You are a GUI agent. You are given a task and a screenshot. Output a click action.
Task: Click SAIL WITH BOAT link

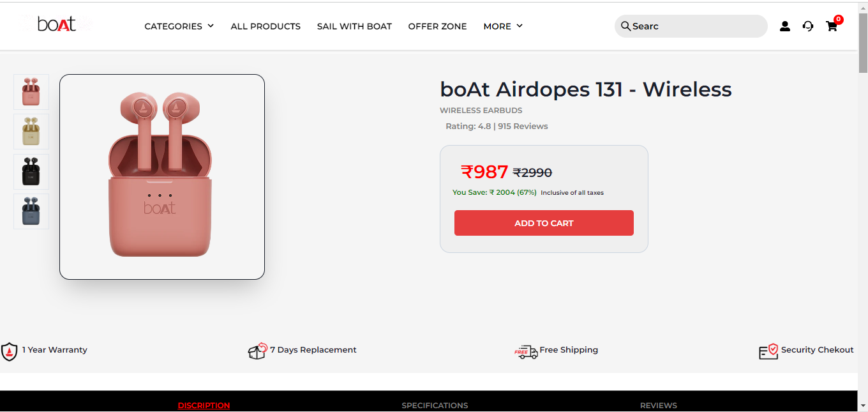click(354, 26)
